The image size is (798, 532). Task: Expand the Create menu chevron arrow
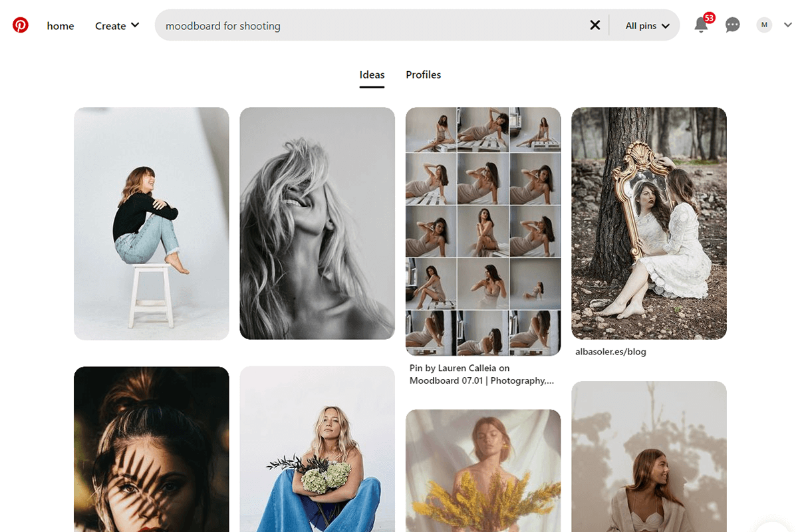pos(136,25)
